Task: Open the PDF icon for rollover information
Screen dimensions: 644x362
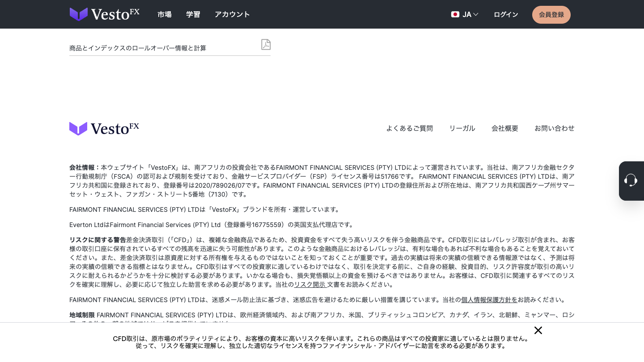Action: click(266, 45)
